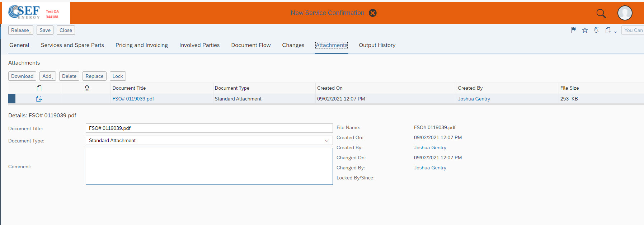
Task: Close the New Service Confirmation tab
Action: point(373,13)
